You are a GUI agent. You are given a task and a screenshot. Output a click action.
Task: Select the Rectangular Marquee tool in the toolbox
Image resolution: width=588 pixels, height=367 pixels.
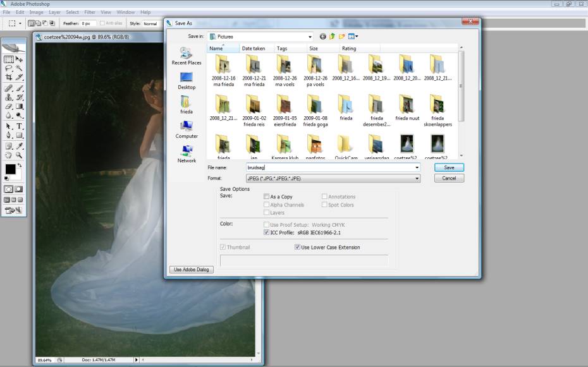pyautogui.click(x=8, y=59)
